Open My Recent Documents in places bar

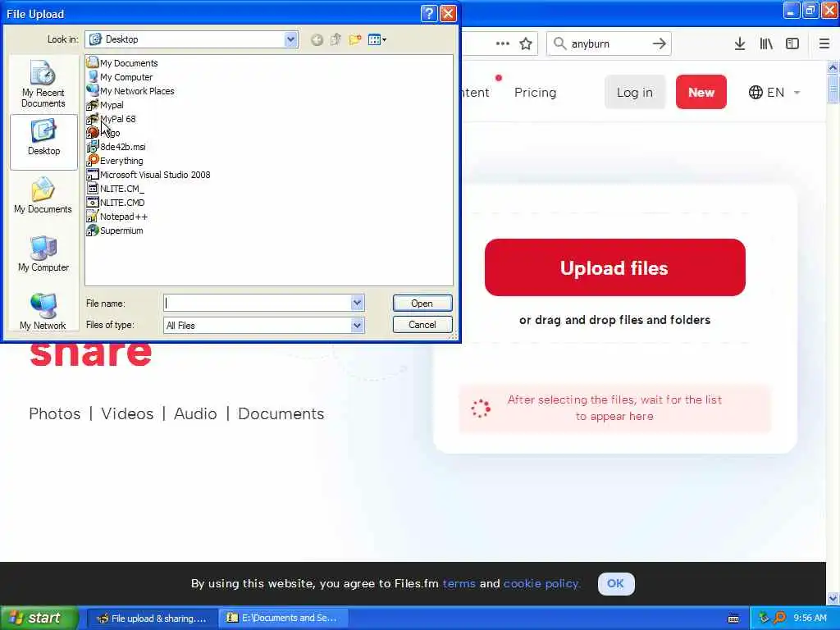pos(43,84)
